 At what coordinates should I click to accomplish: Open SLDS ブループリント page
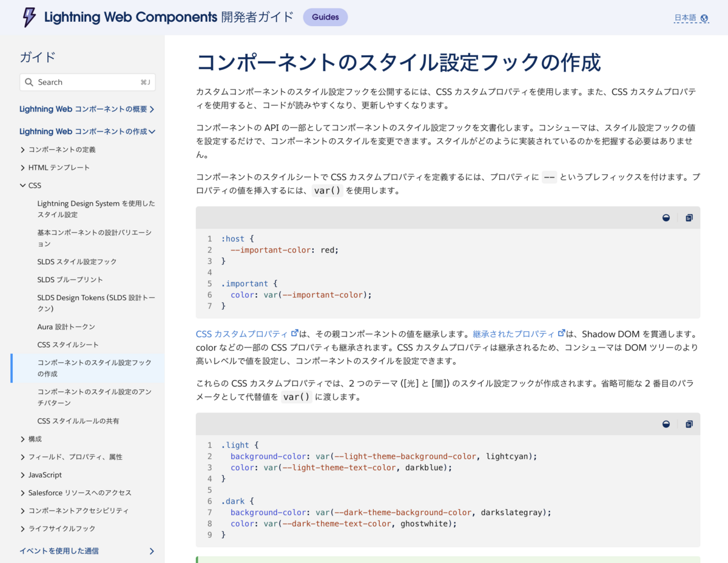point(70,280)
